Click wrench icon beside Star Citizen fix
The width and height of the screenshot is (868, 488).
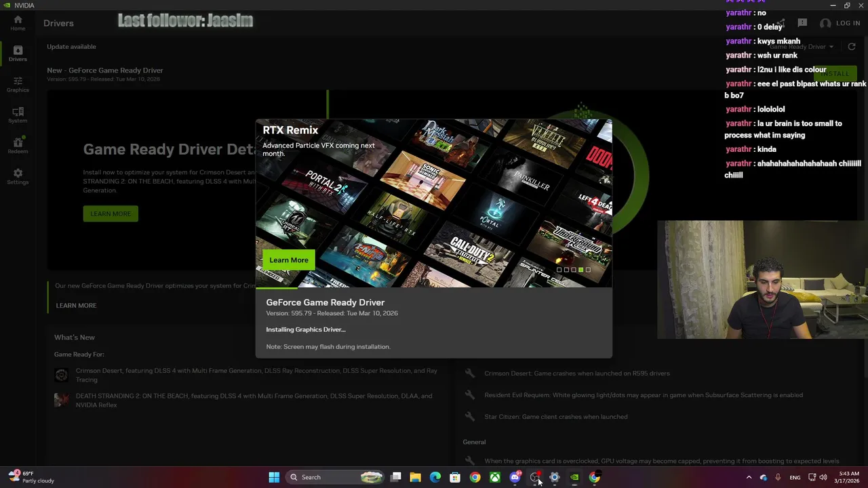469,417
